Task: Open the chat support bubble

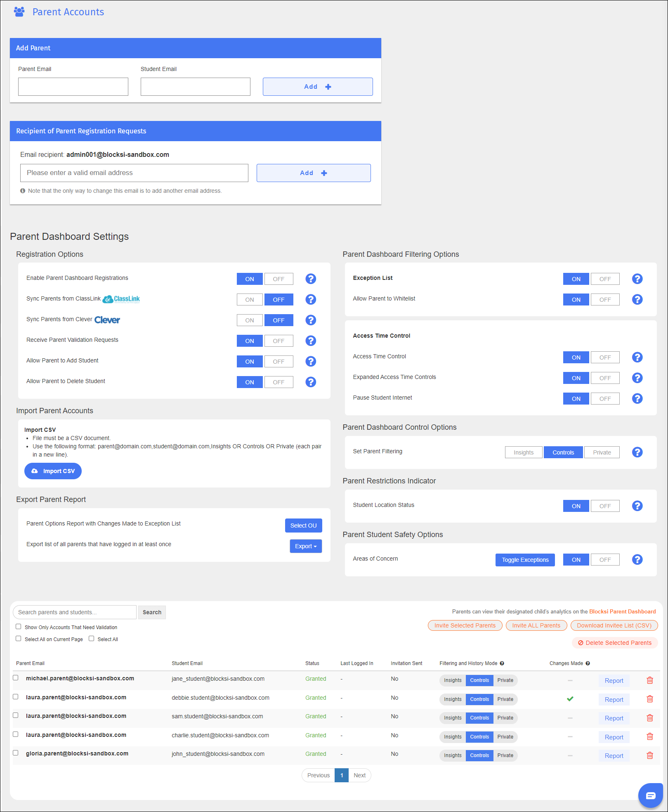Action: [650, 795]
